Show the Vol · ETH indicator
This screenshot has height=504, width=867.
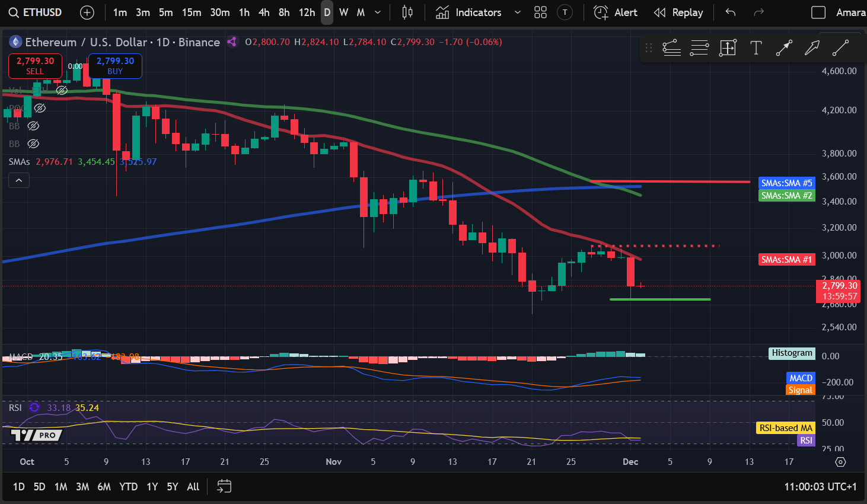coord(62,90)
